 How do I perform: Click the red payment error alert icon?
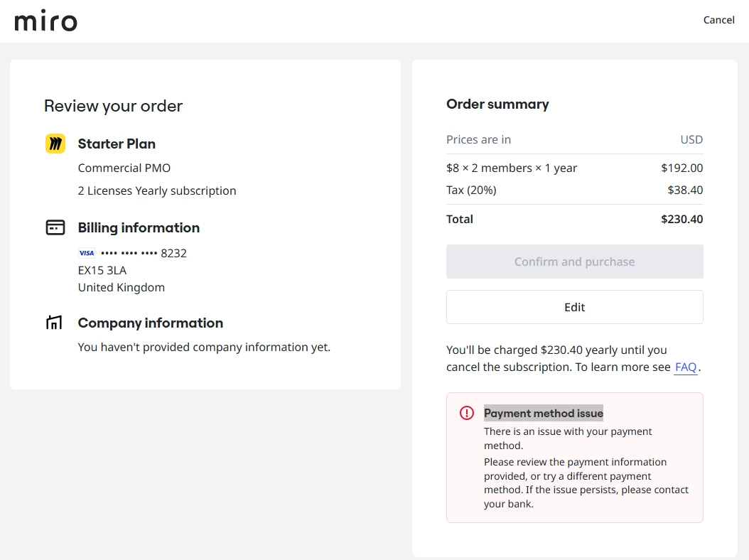point(466,413)
